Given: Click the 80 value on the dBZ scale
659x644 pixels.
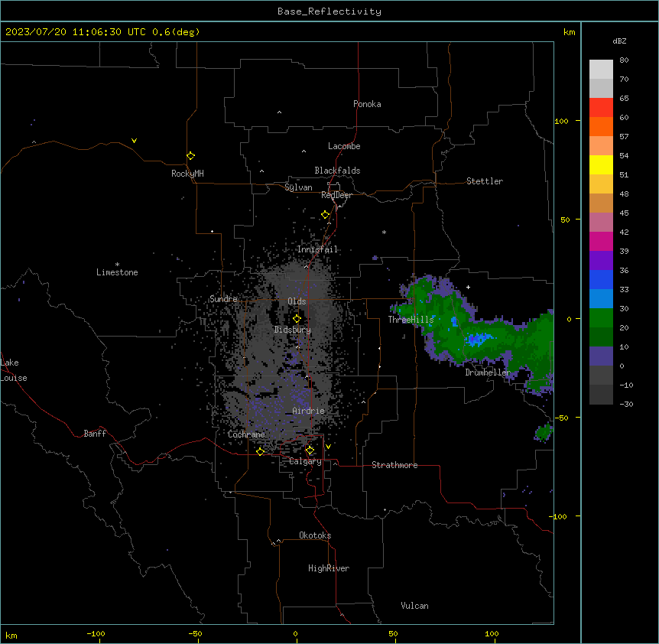Looking at the screenshot, I should tap(624, 60).
